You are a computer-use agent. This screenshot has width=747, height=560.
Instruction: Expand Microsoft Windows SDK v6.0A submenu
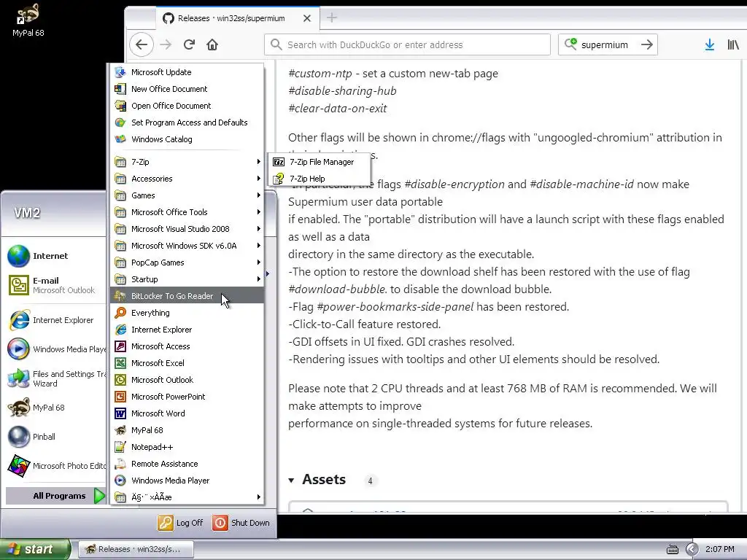[x=187, y=246]
